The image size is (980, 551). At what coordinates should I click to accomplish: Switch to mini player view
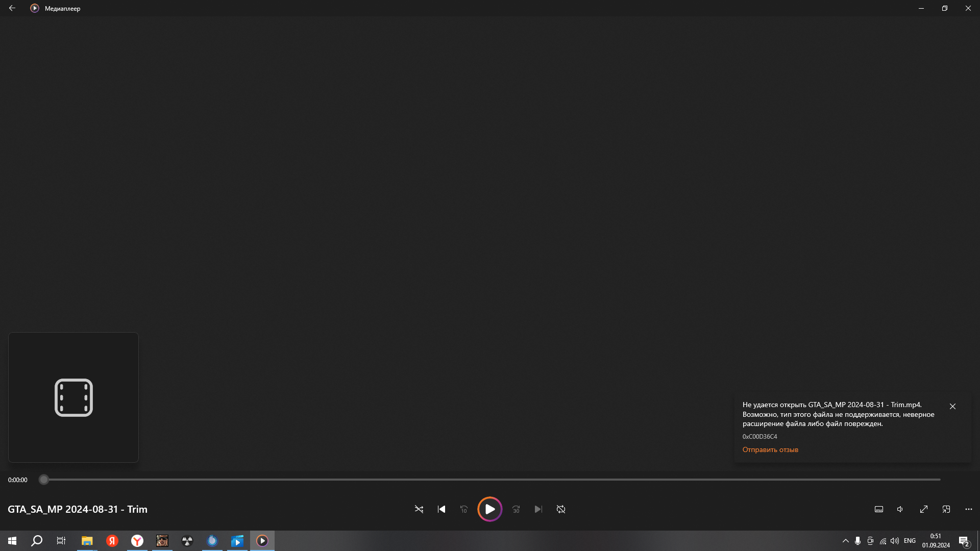click(946, 509)
